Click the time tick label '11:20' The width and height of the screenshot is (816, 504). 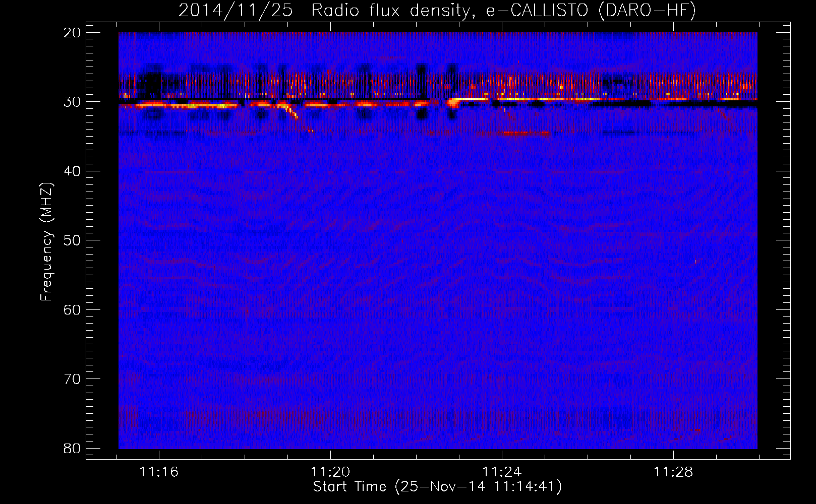330,472
